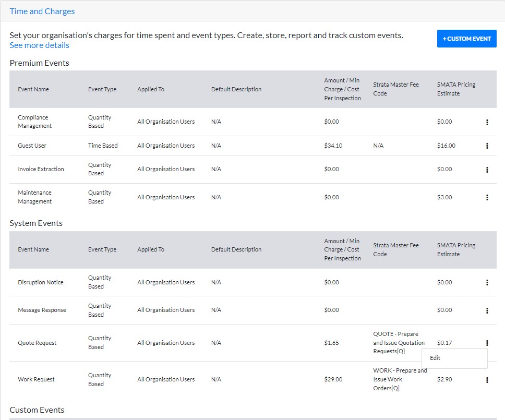
Task: Click Guest User event name
Action: [x=32, y=146]
